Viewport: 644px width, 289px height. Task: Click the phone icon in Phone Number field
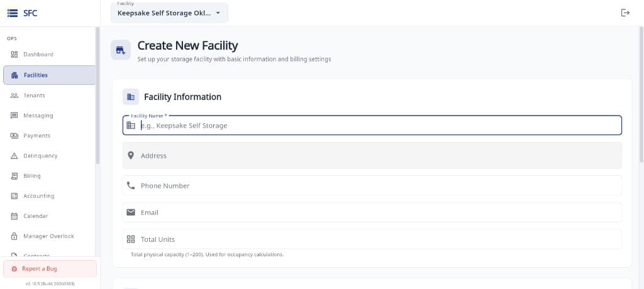tap(131, 185)
